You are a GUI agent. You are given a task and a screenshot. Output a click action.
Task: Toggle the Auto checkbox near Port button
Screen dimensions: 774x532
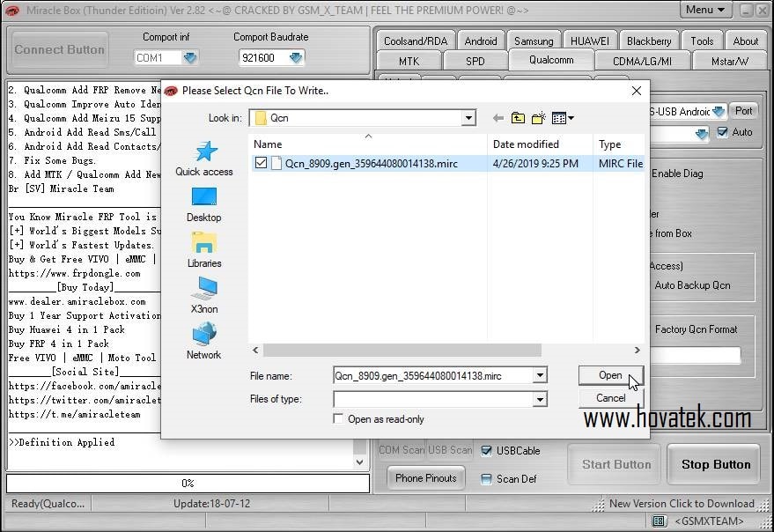pyautogui.click(x=723, y=132)
